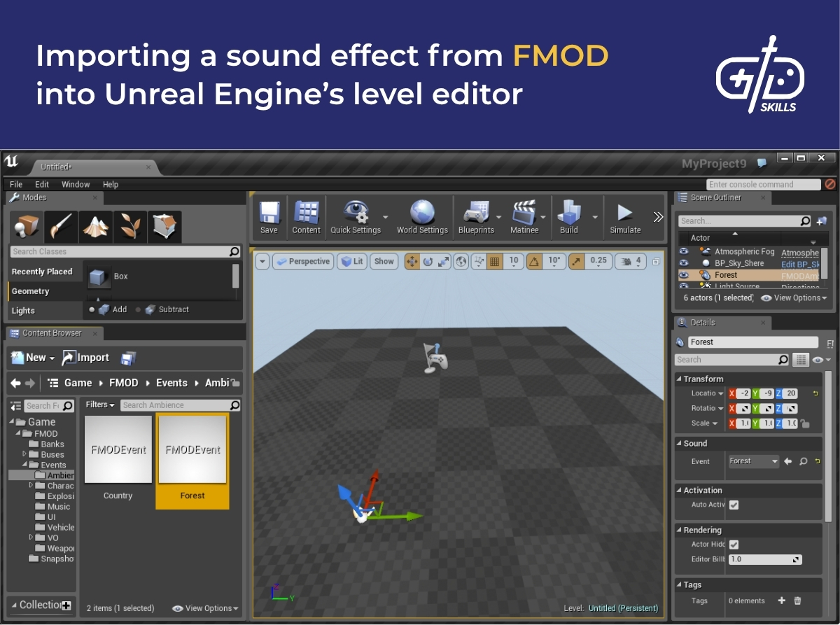Open the Event dropdown showing Forest
840x625 pixels.
coord(753,461)
